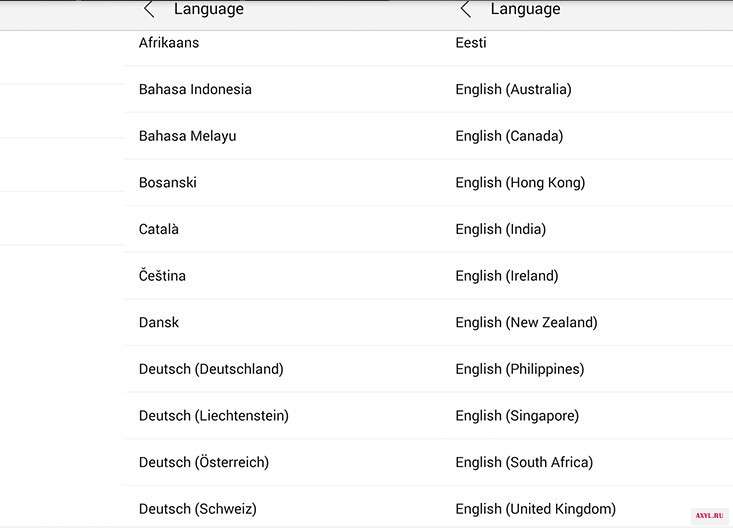Screen dimensions: 733x528
Task: Choose Deutsch (Deutschland)
Action: coord(211,369)
